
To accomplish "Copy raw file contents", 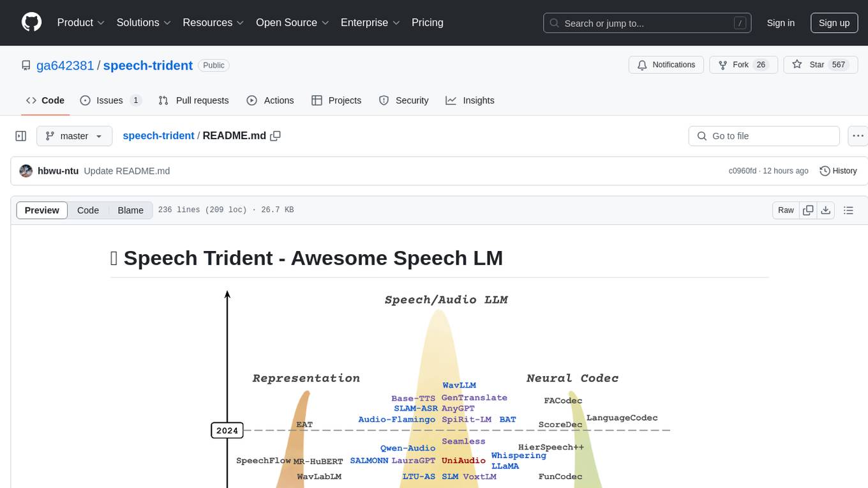I will pyautogui.click(x=808, y=210).
